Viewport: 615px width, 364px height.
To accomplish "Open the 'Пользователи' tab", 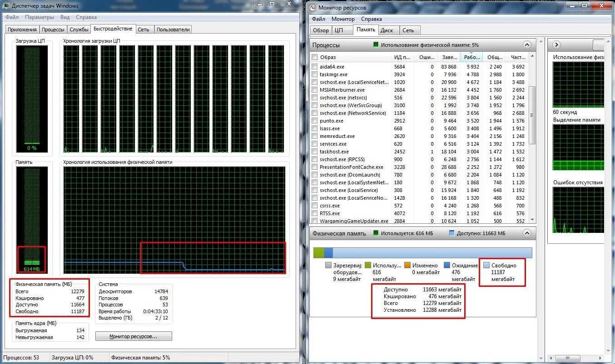I will click(173, 30).
